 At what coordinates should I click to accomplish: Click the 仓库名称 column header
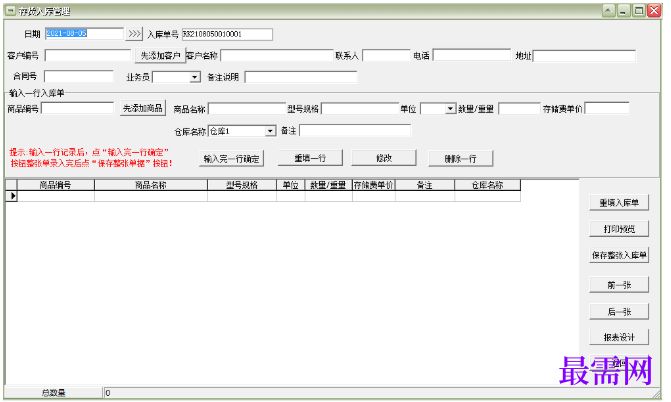click(x=487, y=185)
